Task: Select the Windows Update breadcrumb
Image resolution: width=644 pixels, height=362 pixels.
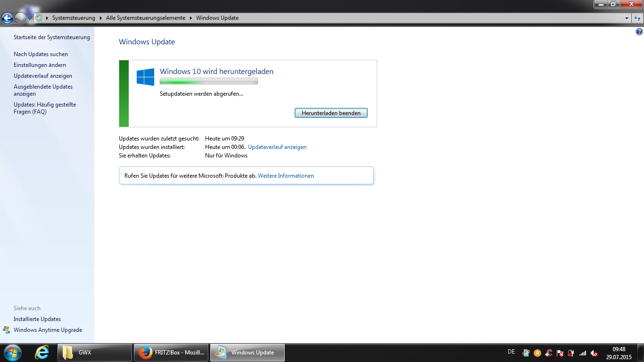Action: [x=217, y=18]
